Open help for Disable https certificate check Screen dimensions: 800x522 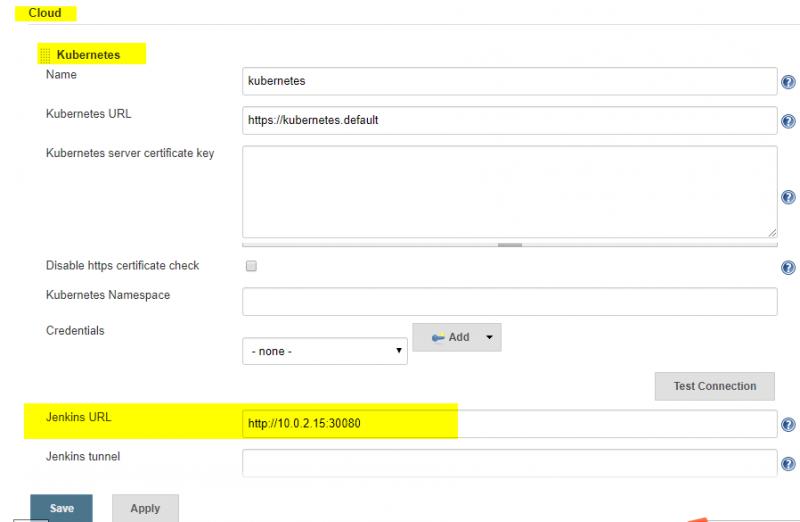coord(788,267)
